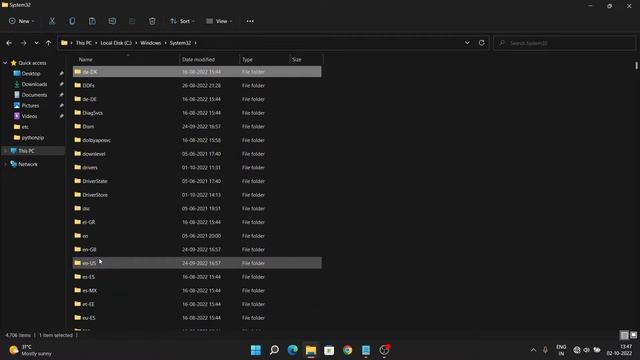
Task: Open the network tray icon
Action: 577,350
